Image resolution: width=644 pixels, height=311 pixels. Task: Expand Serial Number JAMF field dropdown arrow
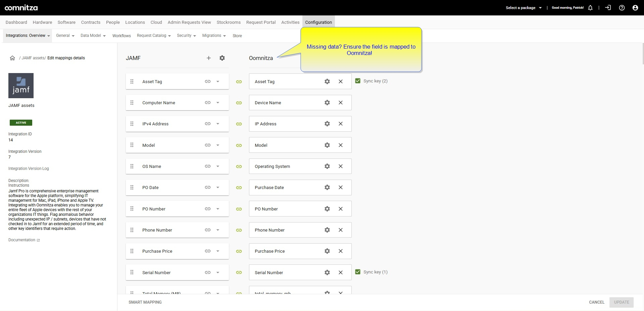(x=218, y=272)
